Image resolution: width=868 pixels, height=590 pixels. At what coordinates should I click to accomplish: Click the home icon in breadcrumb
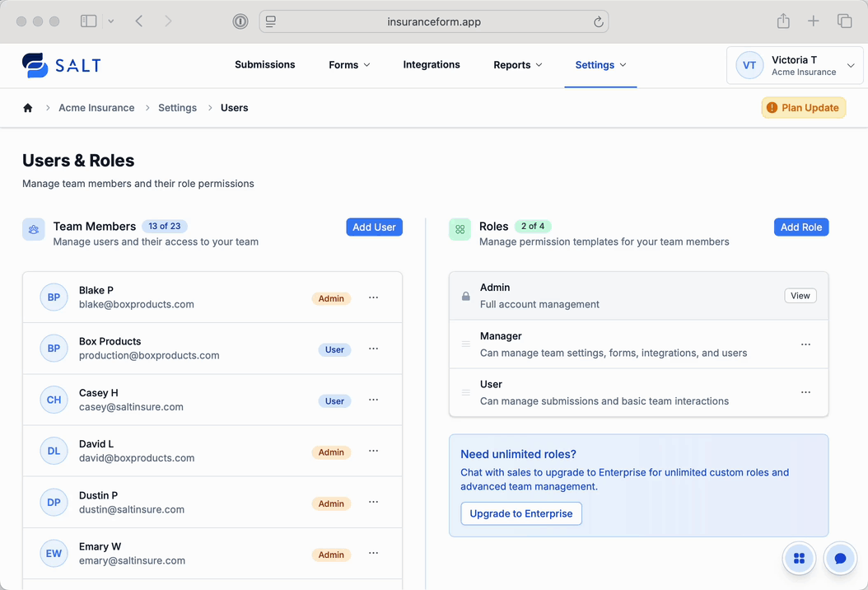(28, 108)
